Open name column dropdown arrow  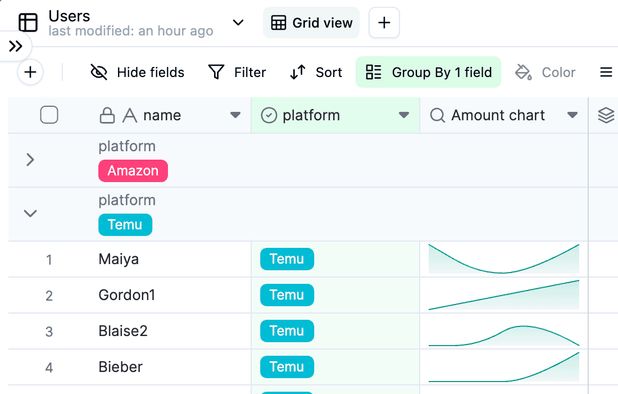[235, 115]
